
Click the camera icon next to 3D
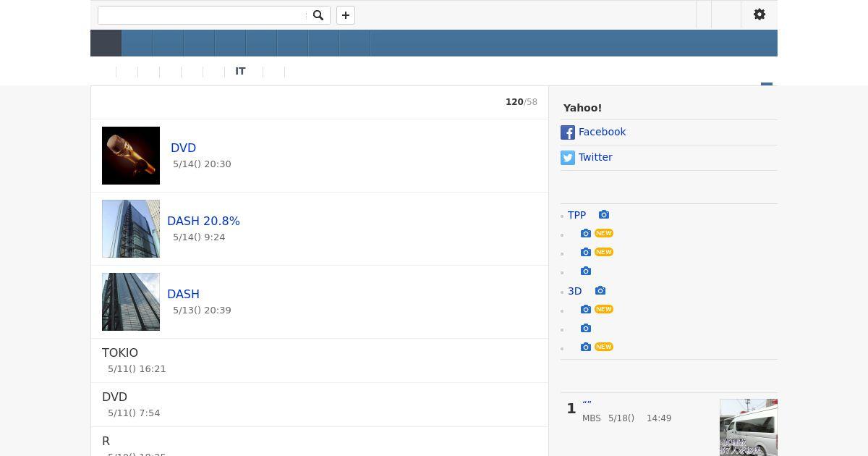pyautogui.click(x=600, y=291)
